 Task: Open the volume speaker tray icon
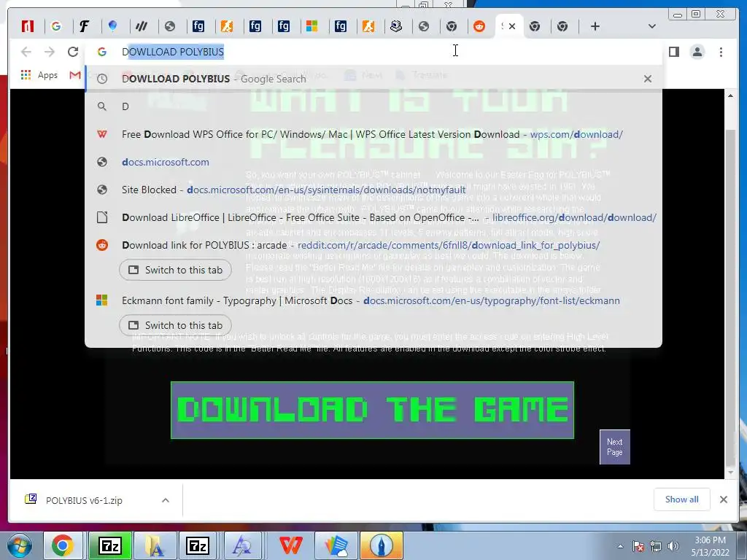pyautogui.click(x=673, y=546)
